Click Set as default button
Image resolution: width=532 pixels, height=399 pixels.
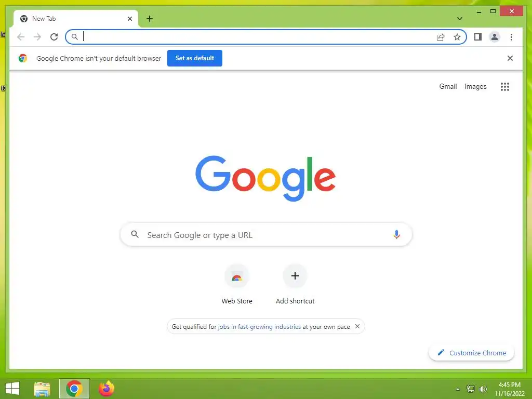point(195,58)
